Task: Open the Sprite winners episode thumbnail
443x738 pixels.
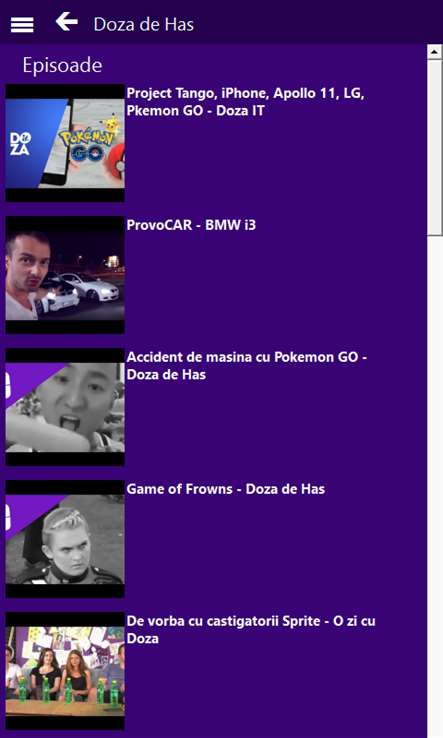Action: (x=65, y=671)
